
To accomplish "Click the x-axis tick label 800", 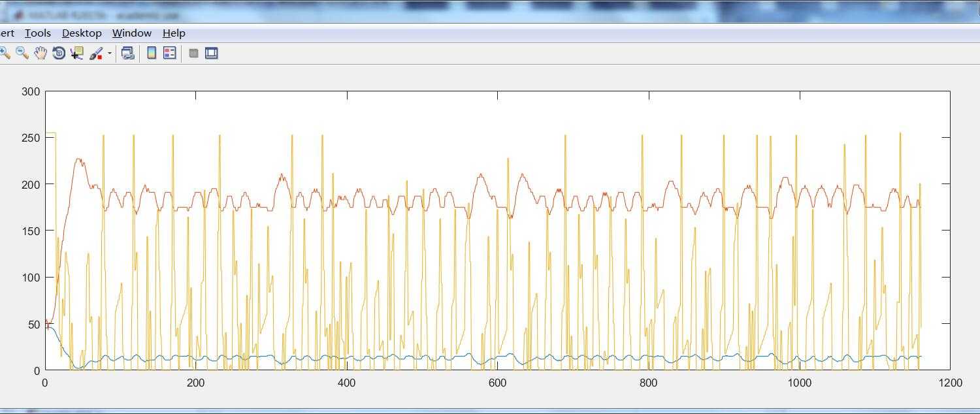I will 648,383.
